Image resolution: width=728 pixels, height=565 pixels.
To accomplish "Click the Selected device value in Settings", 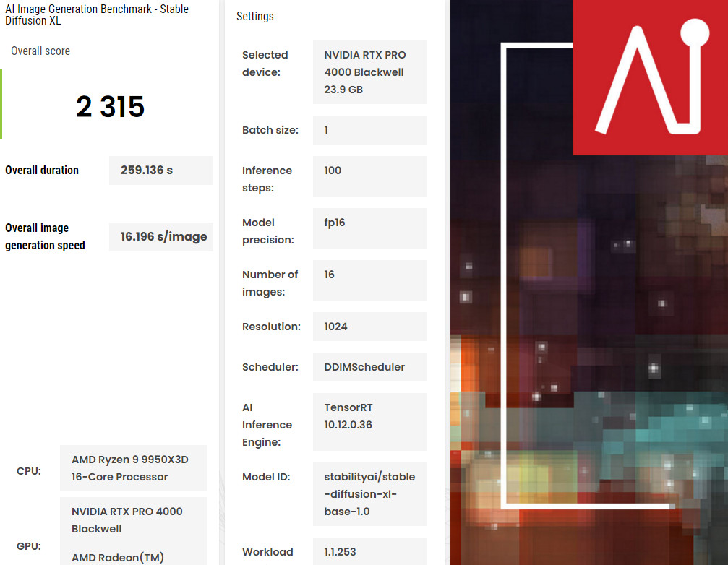I will point(369,72).
